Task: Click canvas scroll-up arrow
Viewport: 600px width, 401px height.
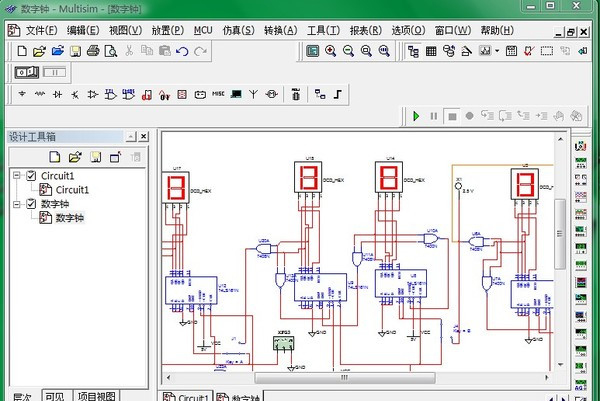Action: point(560,139)
